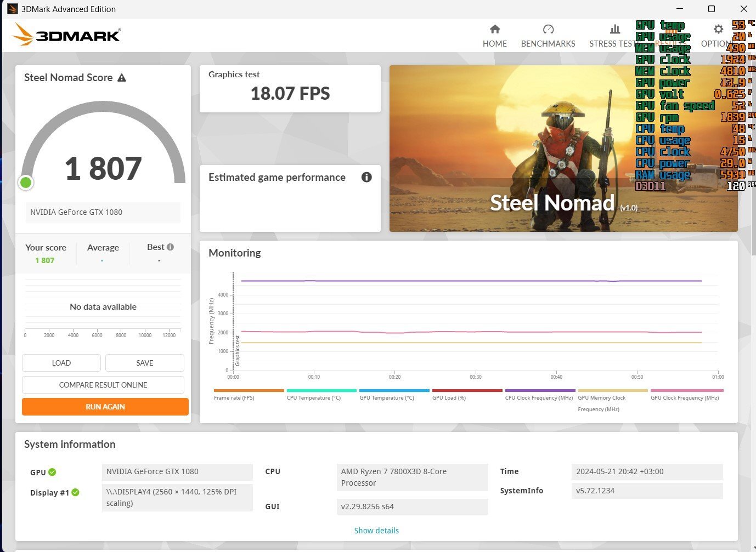Click the RUN AGAIN button

tap(105, 407)
